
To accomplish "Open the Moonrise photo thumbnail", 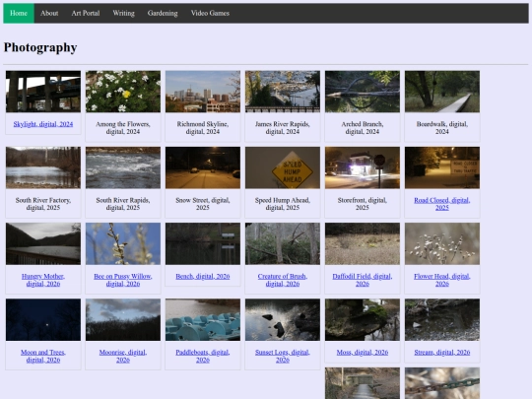I will point(123,319).
